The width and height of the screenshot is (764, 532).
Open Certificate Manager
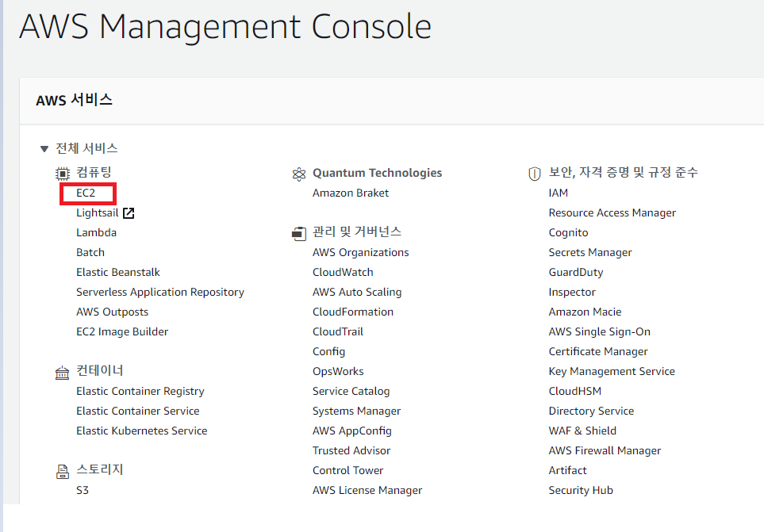(x=598, y=352)
